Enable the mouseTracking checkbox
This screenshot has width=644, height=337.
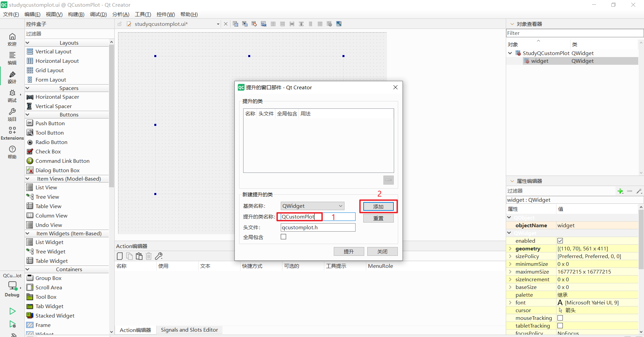pyautogui.click(x=560, y=318)
